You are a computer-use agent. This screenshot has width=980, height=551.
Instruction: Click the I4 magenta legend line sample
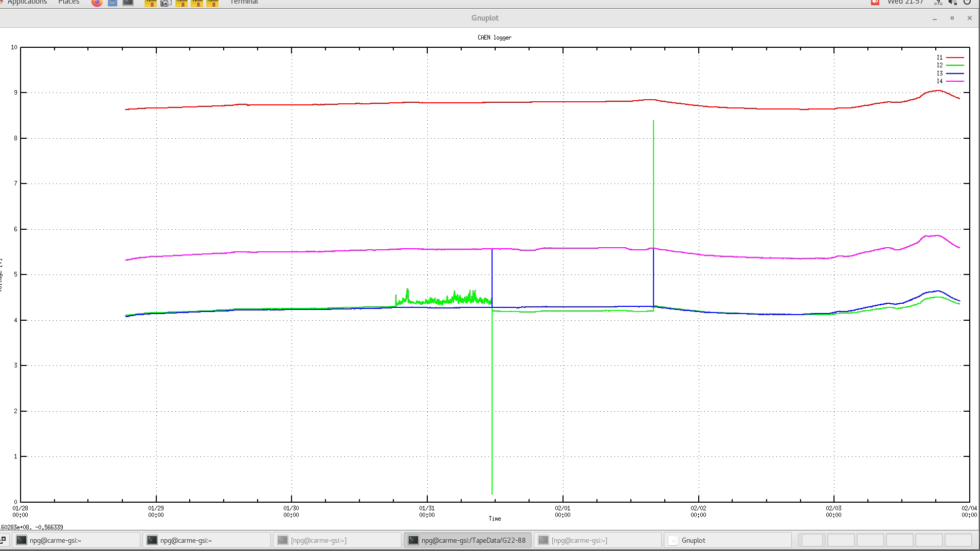pyautogui.click(x=955, y=81)
